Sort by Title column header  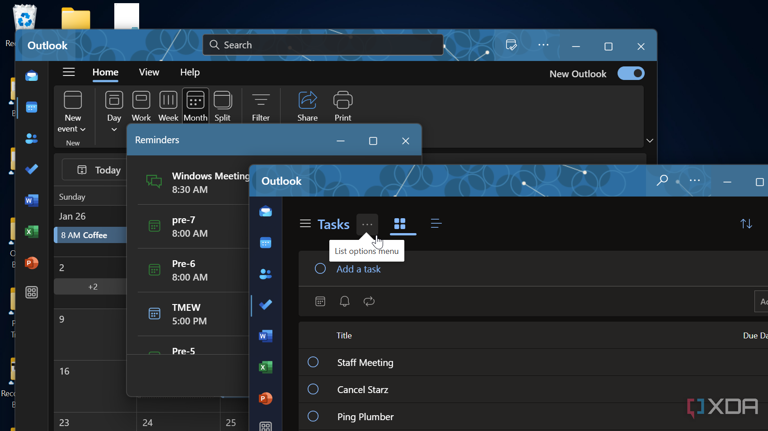(344, 335)
